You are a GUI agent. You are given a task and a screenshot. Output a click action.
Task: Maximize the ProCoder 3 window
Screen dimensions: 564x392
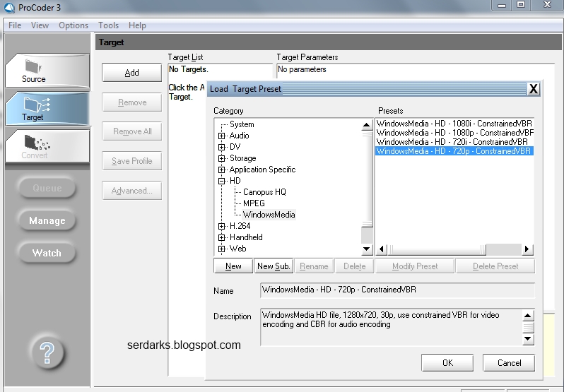(521, 5)
